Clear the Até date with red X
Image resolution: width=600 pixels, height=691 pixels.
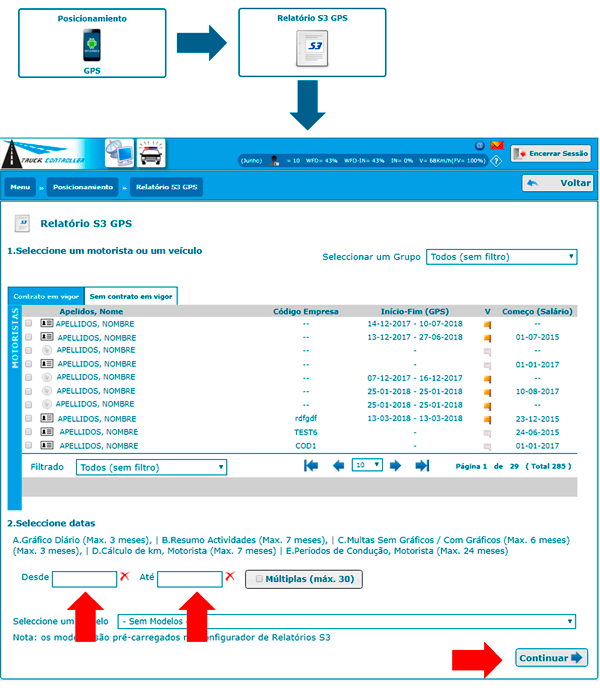pyautogui.click(x=230, y=576)
